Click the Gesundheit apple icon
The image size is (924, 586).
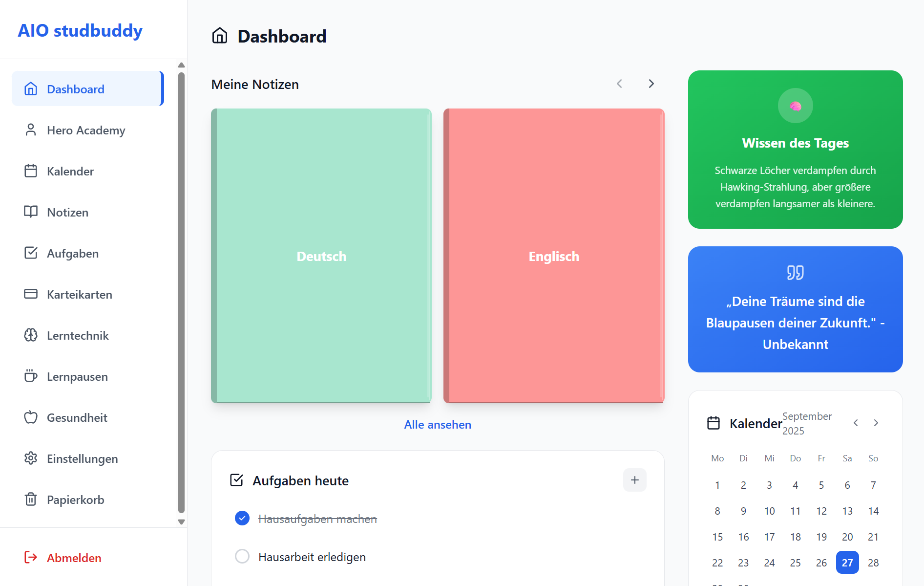click(31, 417)
